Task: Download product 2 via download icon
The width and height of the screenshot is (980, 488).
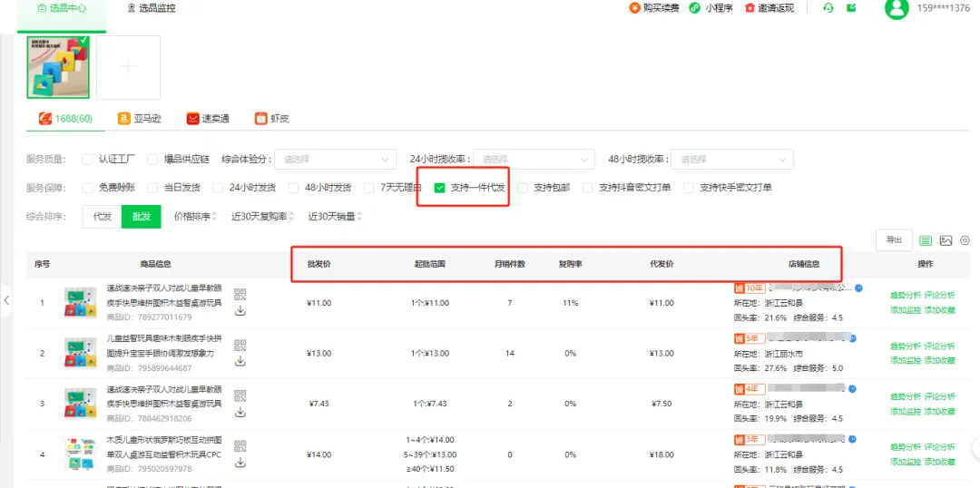Action: [x=240, y=360]
